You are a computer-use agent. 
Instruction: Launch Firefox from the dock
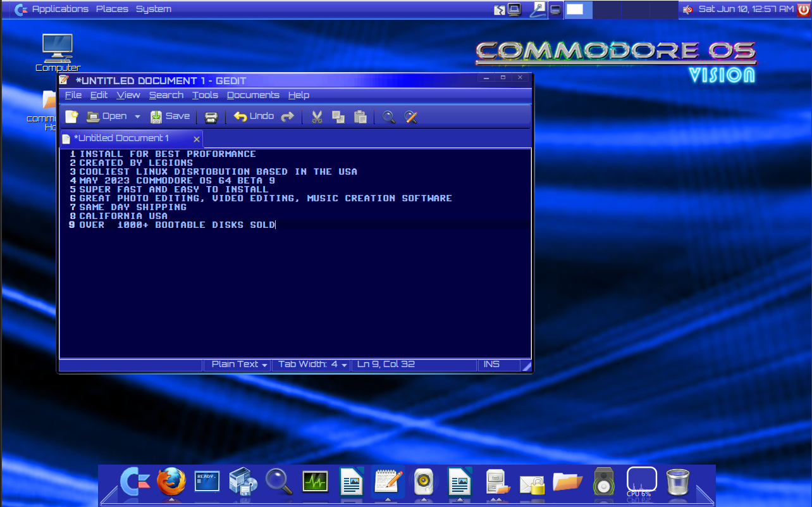click(x=171, y=482)
